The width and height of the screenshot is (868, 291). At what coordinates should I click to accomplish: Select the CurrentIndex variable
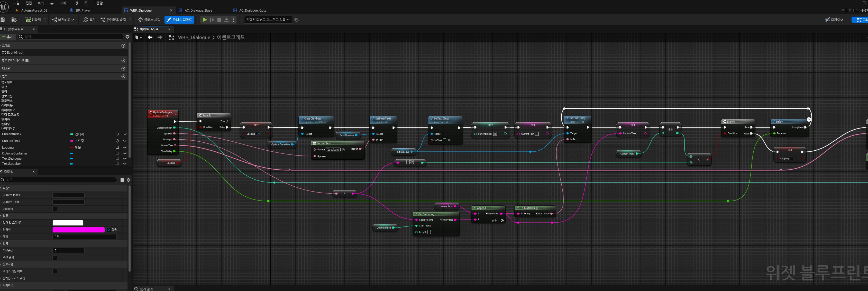[12, 134]
